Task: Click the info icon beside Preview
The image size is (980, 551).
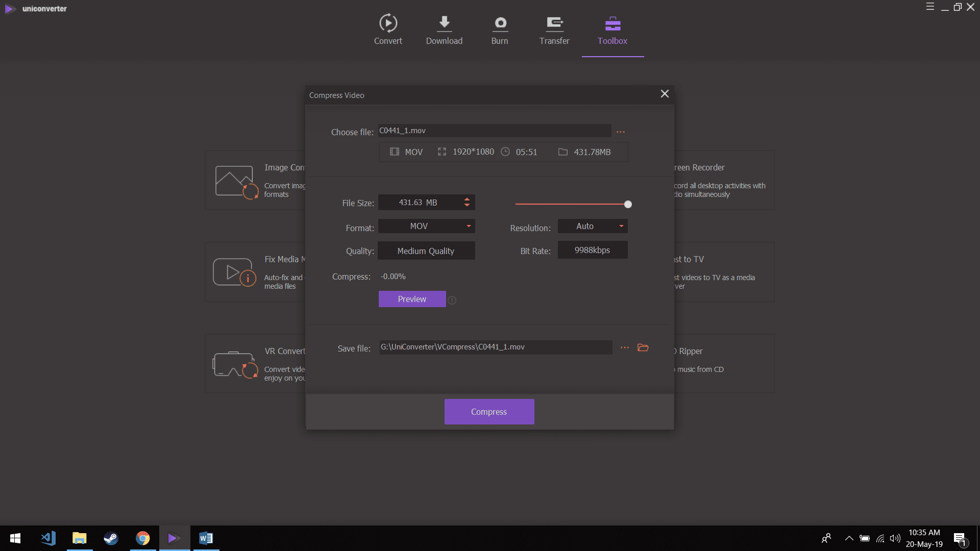Action: [x=452, y=300]
